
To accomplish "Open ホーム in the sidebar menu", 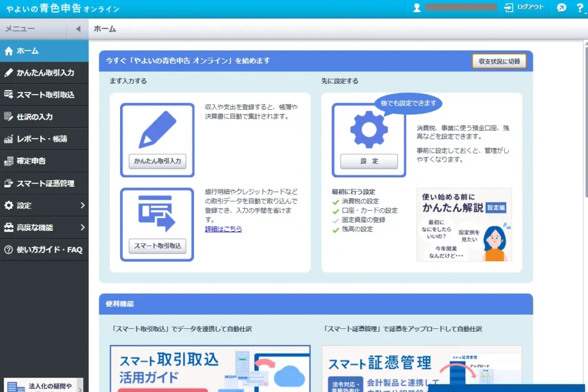I will 44,51.
